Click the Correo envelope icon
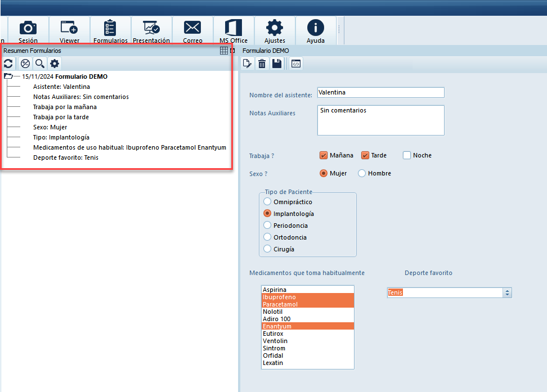This screenshot has height=392, width=547. pos(192,31)
